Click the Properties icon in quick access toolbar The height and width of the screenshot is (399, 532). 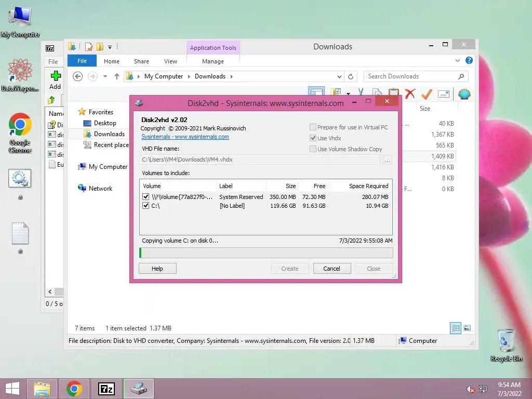click(89, 47)
